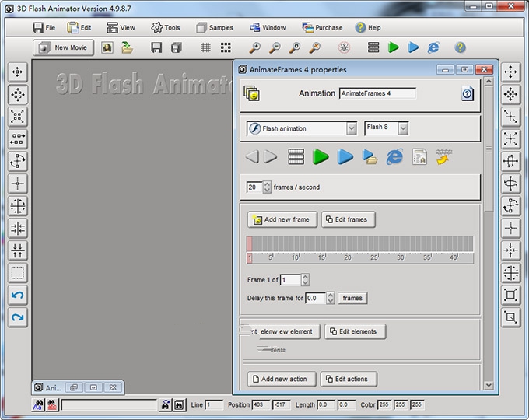Screen dimensions: 529x420
Task: Click the find text search field at bottom
Action: (x=109, y=404)
